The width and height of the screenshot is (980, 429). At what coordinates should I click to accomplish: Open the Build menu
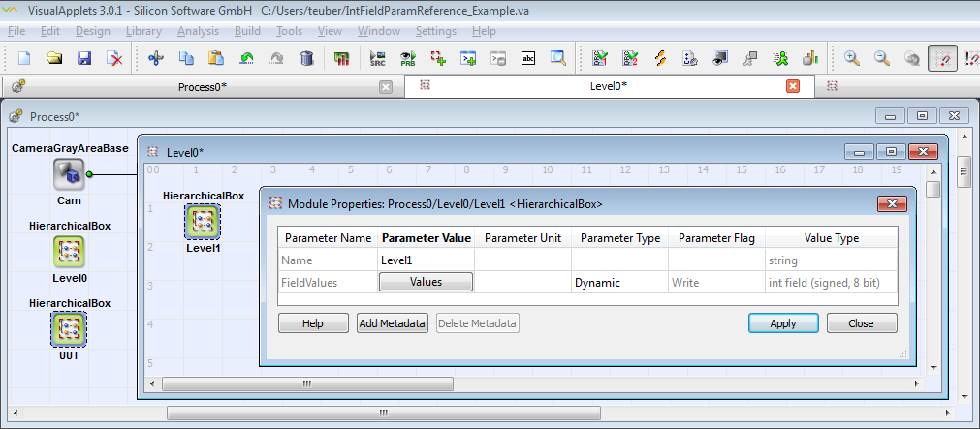point(247,31)
